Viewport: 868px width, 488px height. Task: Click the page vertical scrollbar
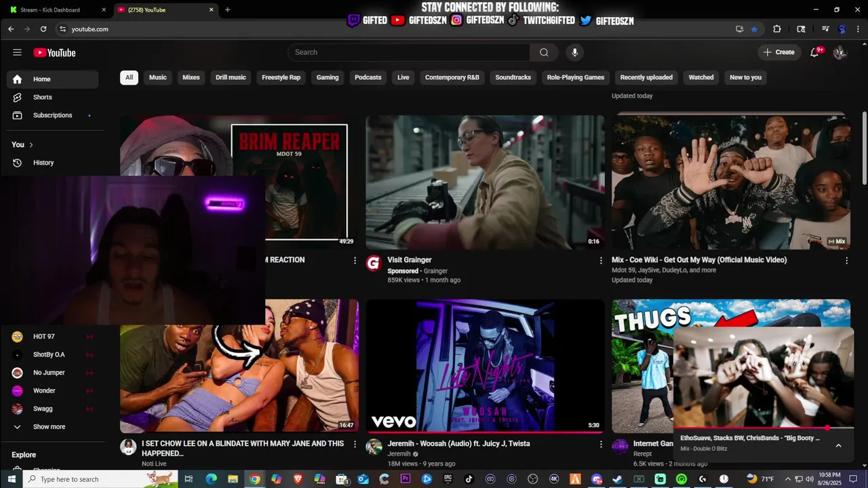pos(864,147)
